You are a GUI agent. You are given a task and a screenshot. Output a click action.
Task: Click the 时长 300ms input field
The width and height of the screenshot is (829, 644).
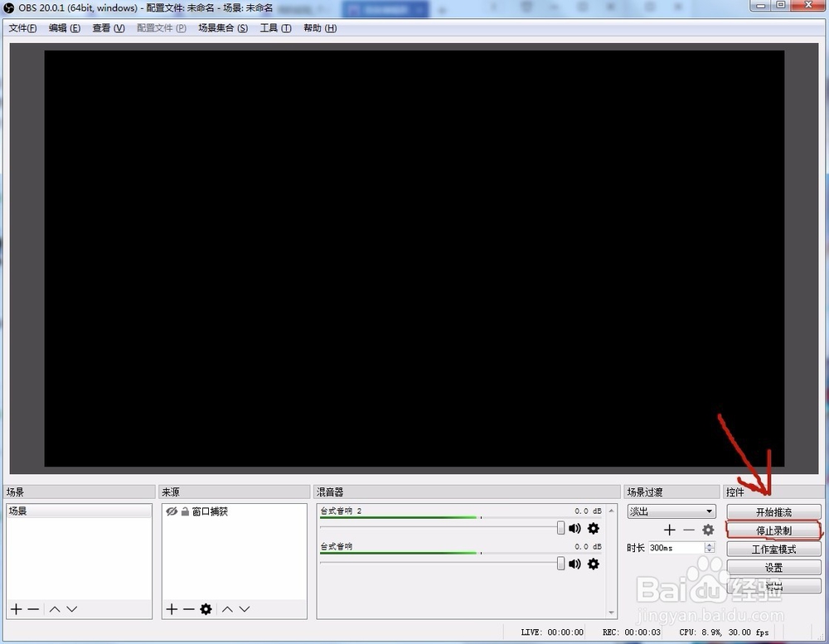click(676, 548)
